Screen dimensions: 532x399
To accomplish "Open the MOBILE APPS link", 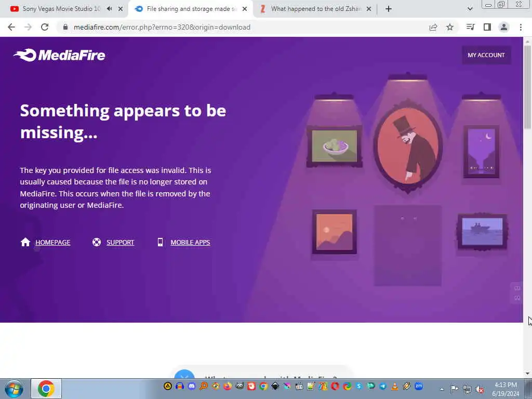I will click(190, 242).
